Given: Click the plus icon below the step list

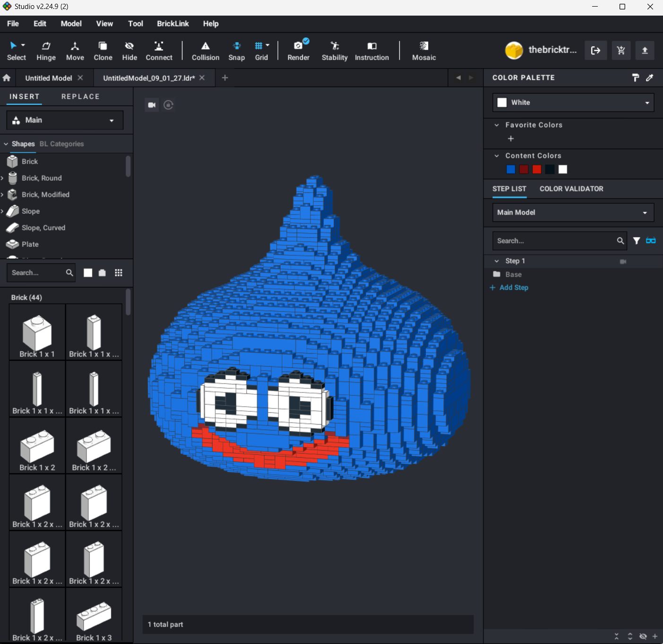Looking at the screenshot, I should (655, 636).
